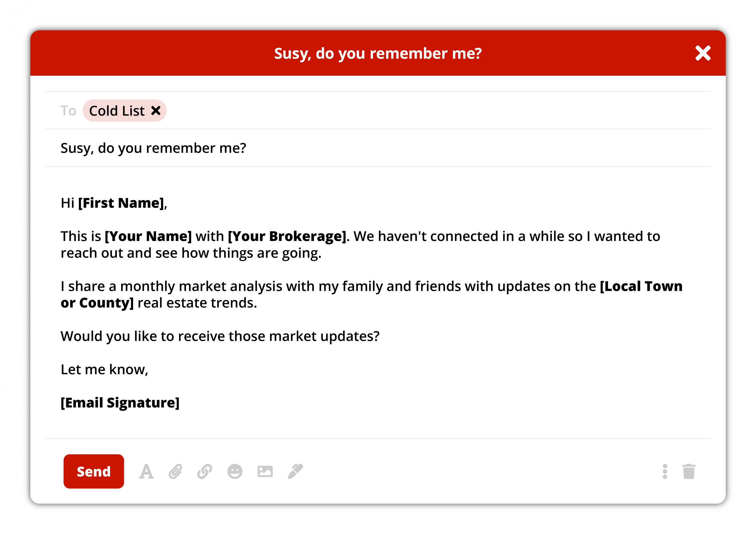Remove the Cold List recipient chip
Screen dimensions: 756x534
156,110
